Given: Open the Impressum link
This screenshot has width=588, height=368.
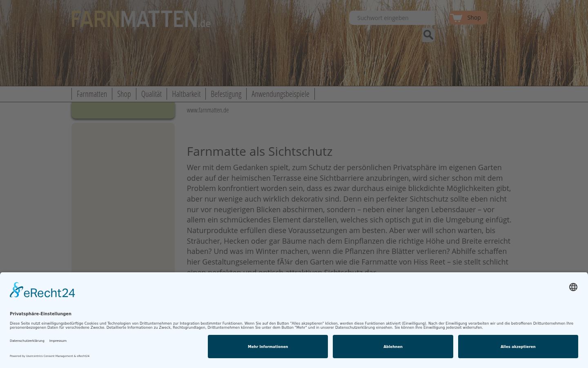Looking at the screenshot, I should [58, 341].
